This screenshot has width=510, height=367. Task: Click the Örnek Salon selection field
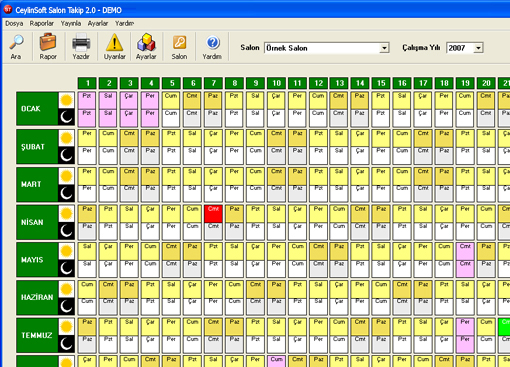pos(322,48)
